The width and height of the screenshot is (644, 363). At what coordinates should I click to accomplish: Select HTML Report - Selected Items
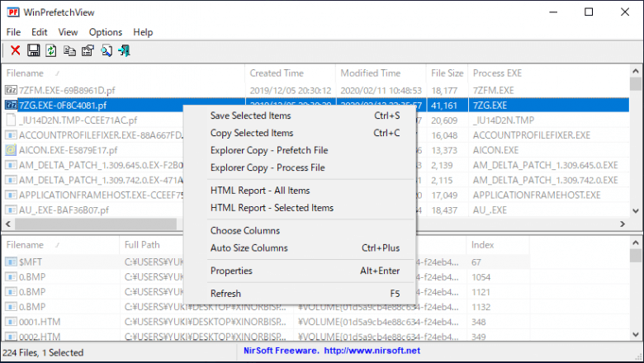[x=300, y=208]
